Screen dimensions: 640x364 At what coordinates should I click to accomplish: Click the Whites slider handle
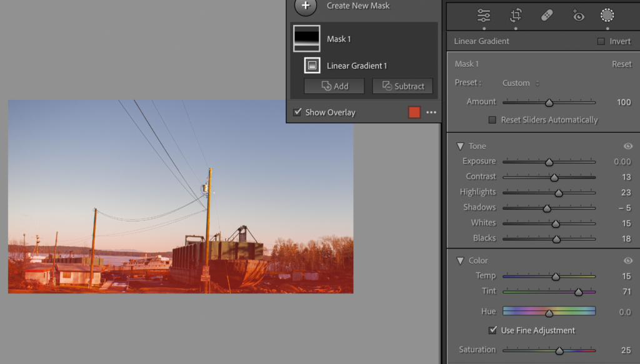(x=556, y=224)
